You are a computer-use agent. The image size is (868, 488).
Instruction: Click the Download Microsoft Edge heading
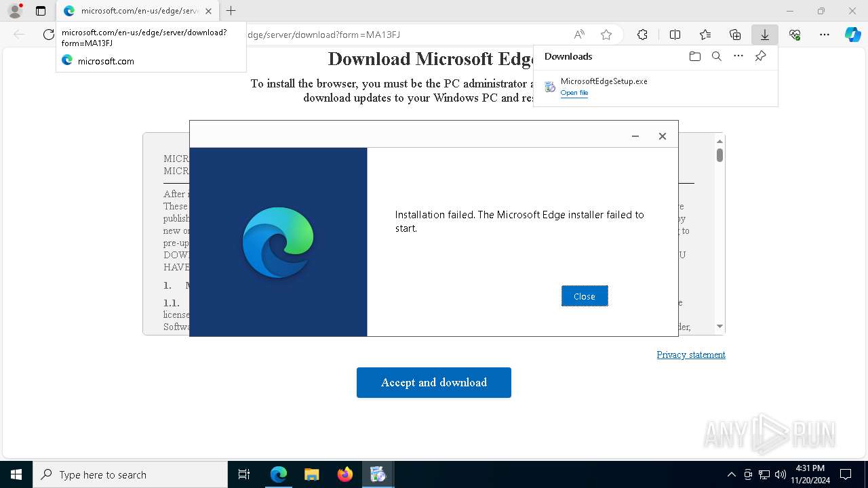pos(432,59)
